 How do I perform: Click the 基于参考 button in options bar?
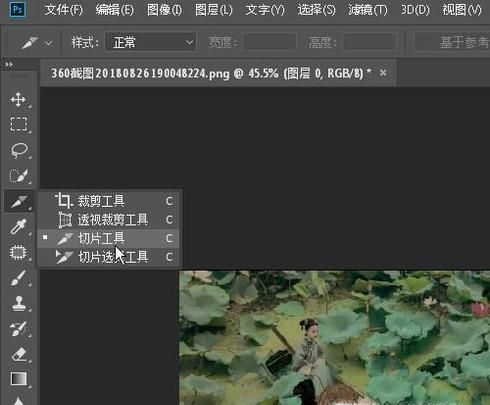coord(452,42)
